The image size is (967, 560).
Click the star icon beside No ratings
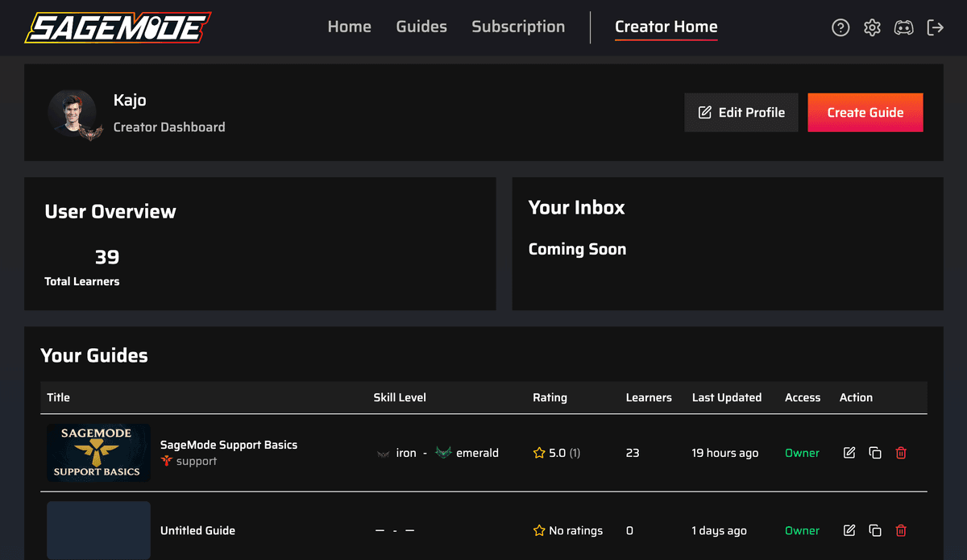coord(539,530)
